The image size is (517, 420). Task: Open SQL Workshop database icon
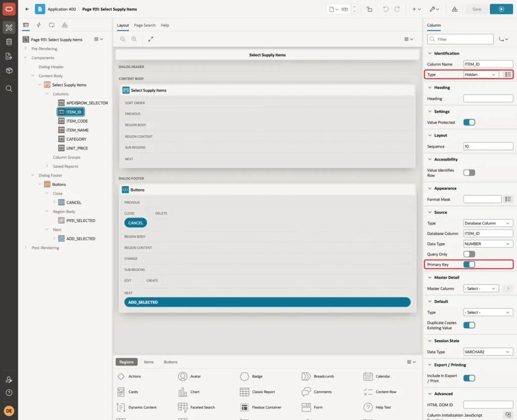(x=9, y=42)
